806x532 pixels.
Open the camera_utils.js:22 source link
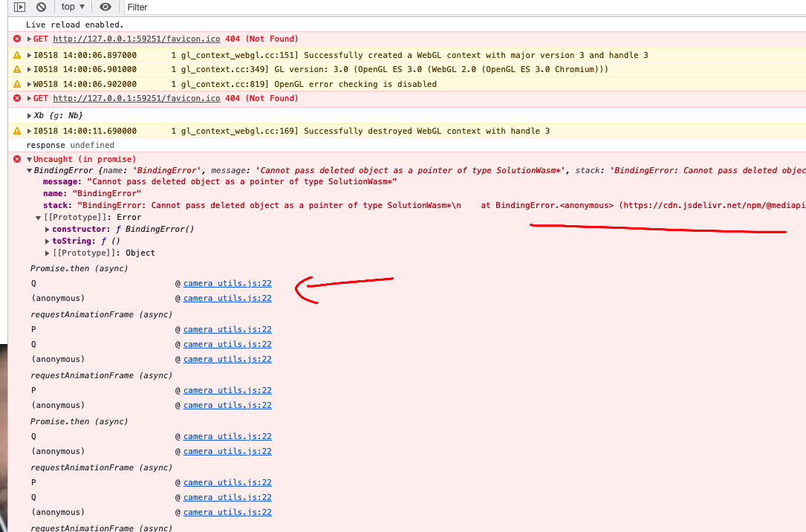pyautogui.click(x=227, y=283)
